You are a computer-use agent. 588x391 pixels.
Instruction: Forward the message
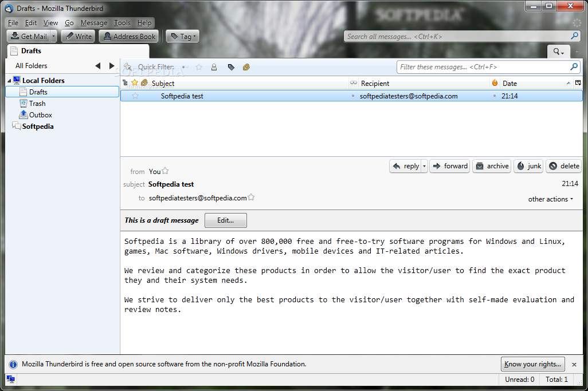450,166
